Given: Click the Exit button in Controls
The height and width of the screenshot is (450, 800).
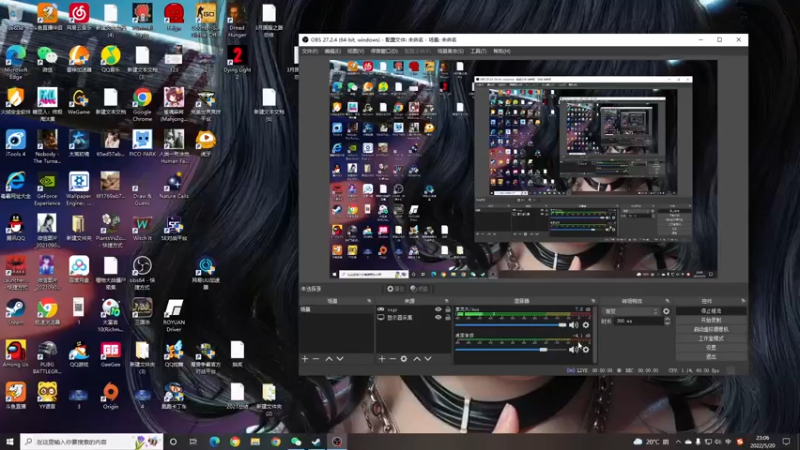Looking at the screenshot, I should point(711,357).
